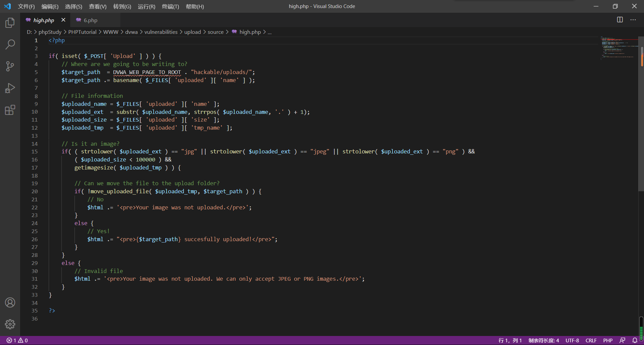Open the Manage gear icon
The image size is (644, 345).
point(10,324)
